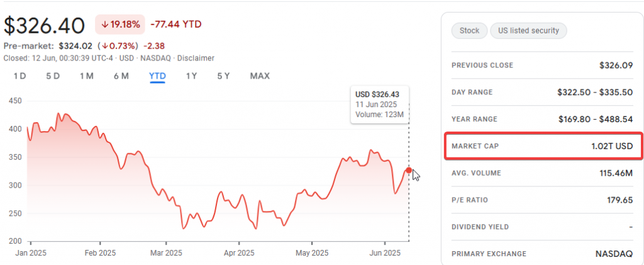Click the 450 y-axis label

coord(15,101)
